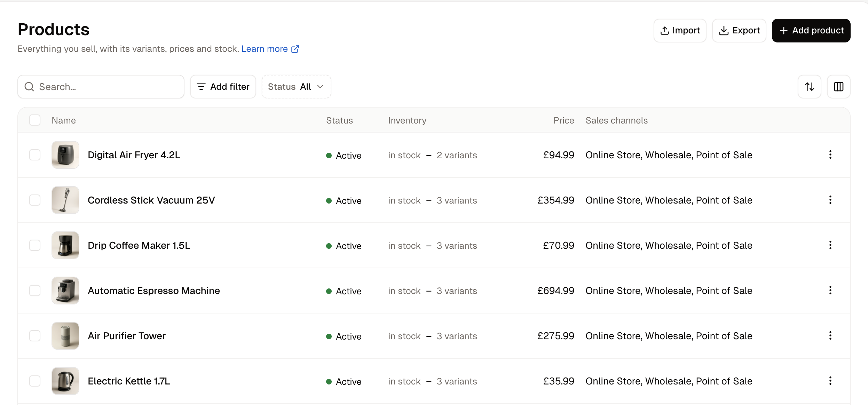Click the Import button
This screenshot has width=868, height=405.
(680, 31)
